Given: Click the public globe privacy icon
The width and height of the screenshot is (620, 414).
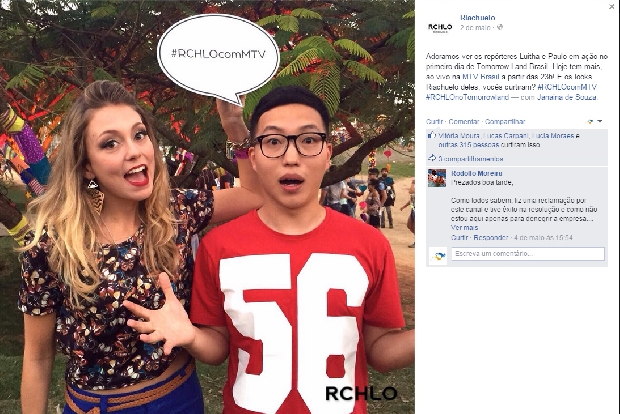Looking at the screenshot, I should point(500,27).
